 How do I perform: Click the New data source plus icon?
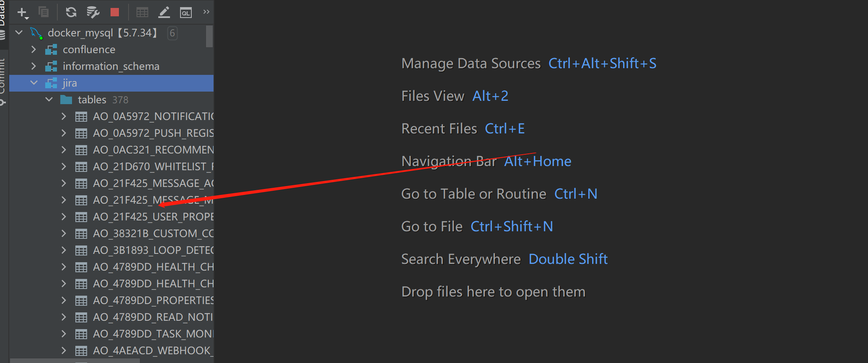click(x=23, y=13)
